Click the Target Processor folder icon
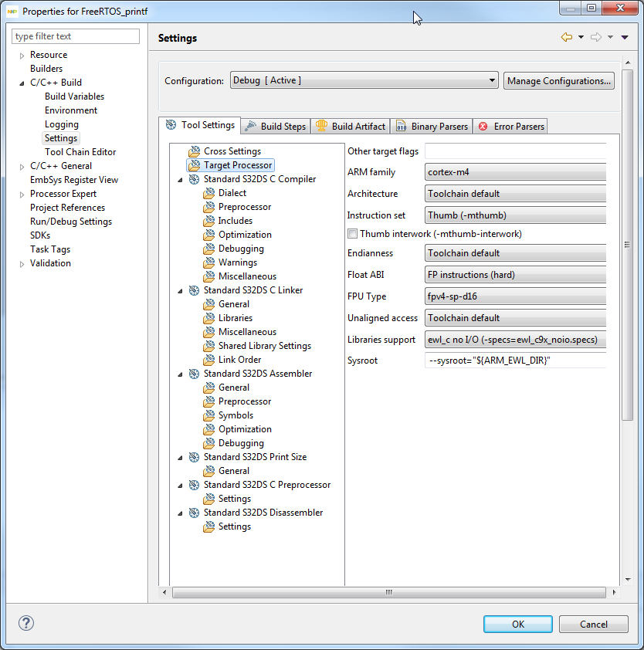644x650 pixels. [x=194, y=165]
